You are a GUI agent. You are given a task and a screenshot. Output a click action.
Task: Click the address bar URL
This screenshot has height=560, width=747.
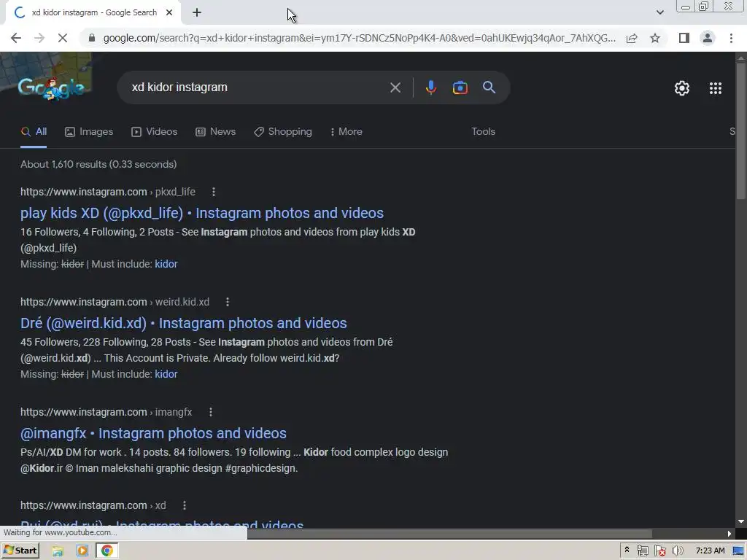(359, 38)
